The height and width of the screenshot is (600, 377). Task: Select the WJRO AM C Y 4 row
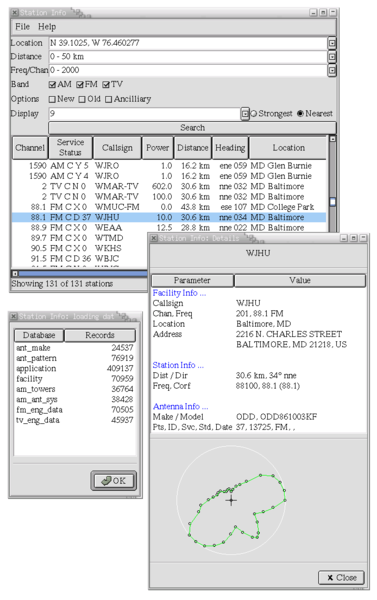tap(169, 176)
